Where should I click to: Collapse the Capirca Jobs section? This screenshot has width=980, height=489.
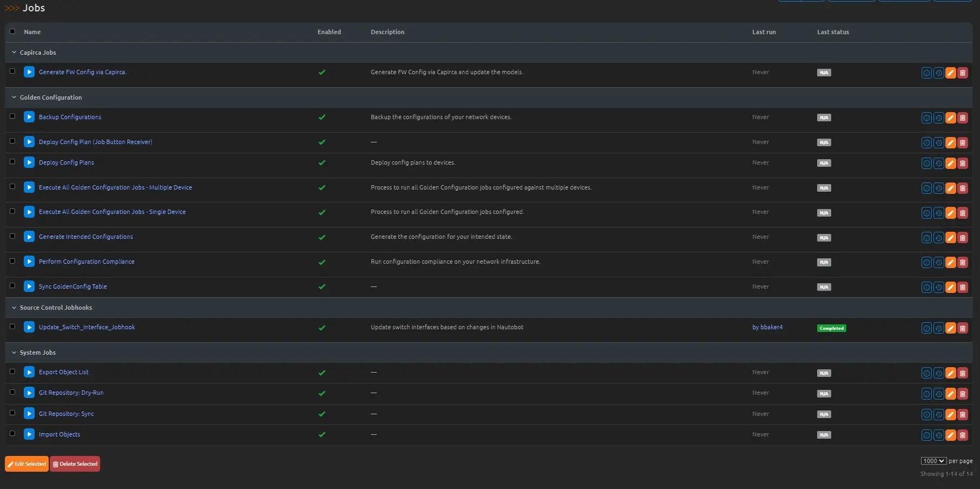14,53
